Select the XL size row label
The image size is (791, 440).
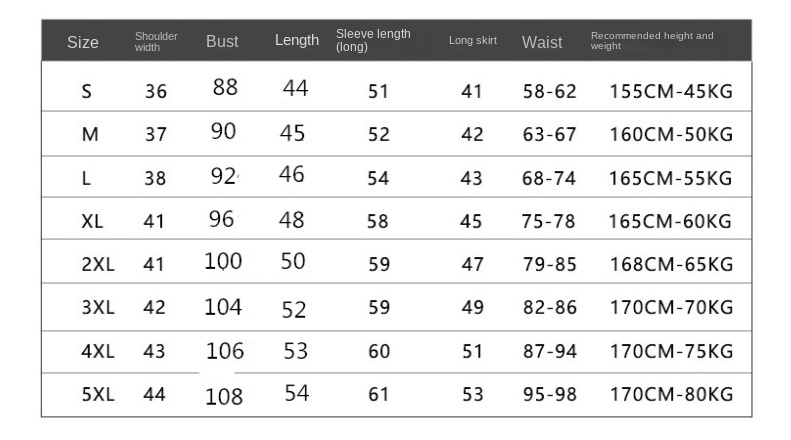[92, 221]
